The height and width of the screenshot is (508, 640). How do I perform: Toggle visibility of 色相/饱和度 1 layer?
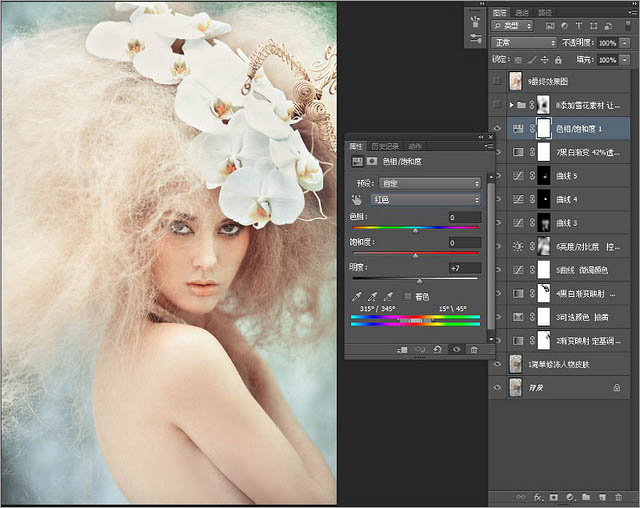(498, 129)
